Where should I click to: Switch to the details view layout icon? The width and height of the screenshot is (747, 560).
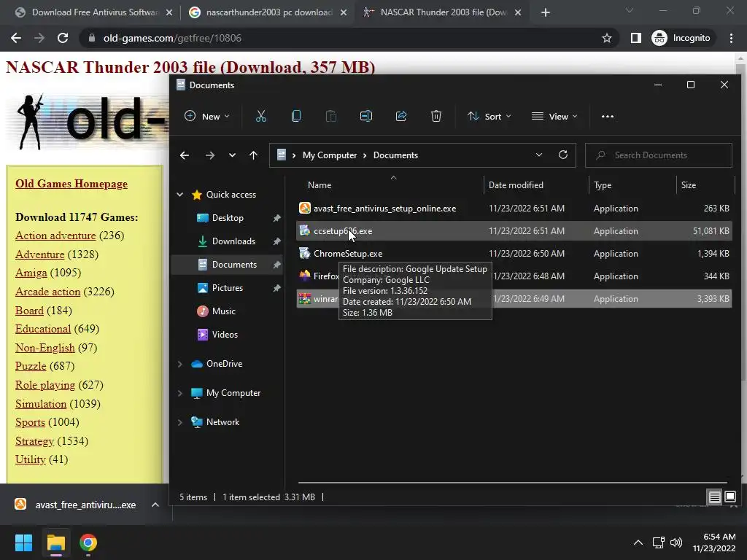[x=714, y=497]
